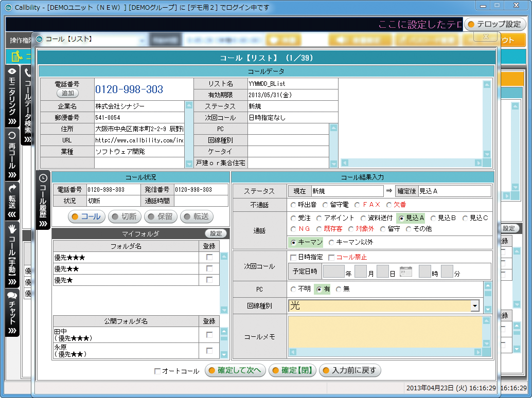Tick the 日時指定 checkbox
The width and height of the screenshot is (532, 398).
click(293, 258)
